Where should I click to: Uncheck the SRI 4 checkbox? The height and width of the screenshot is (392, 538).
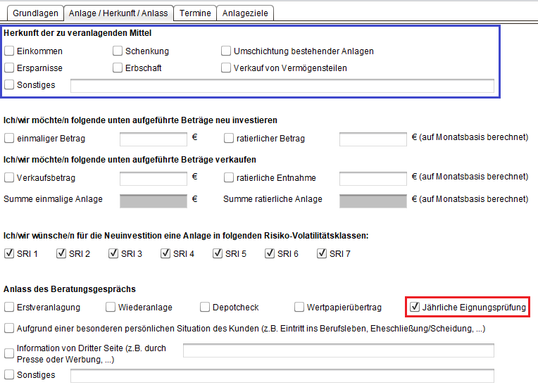click(165, 253)
